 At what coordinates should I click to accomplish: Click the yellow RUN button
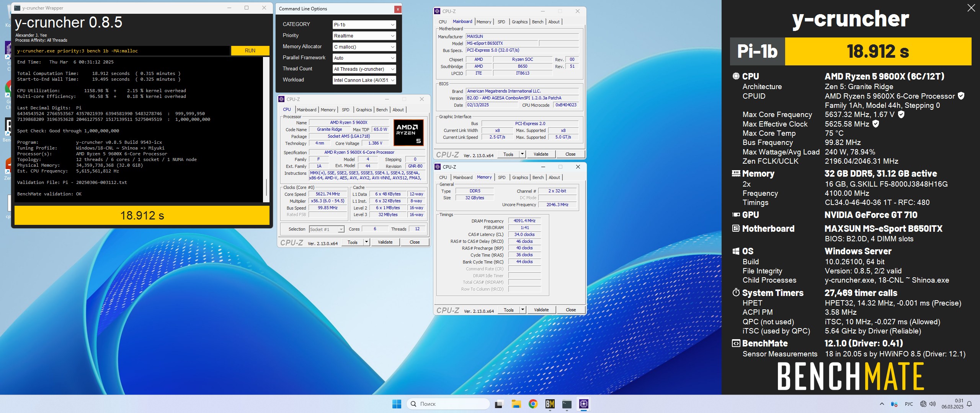tap(250, 50)
